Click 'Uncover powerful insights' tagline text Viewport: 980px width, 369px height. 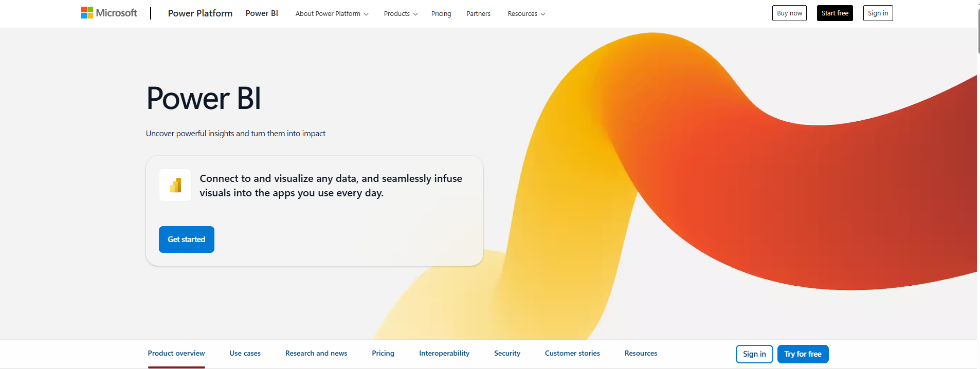tap(235, 134)
